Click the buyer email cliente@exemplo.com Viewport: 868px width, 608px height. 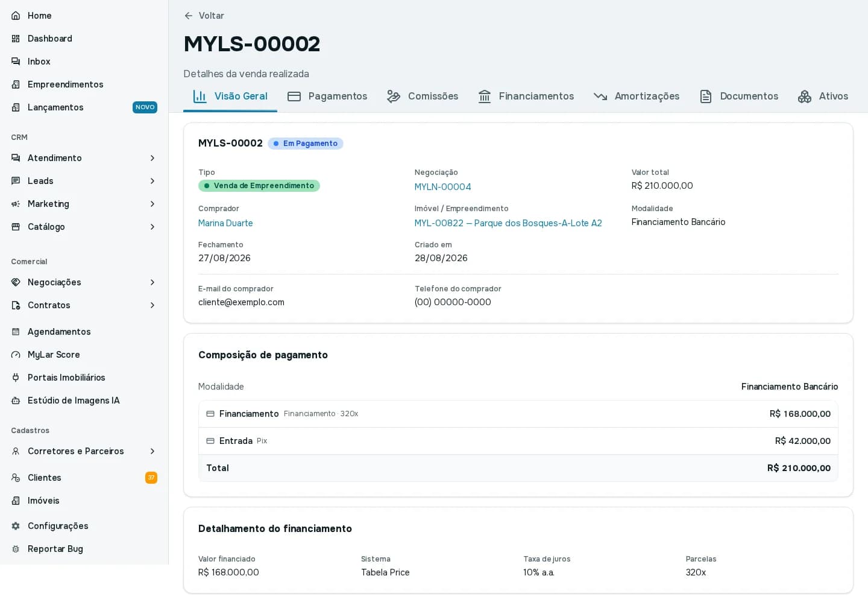241,302
